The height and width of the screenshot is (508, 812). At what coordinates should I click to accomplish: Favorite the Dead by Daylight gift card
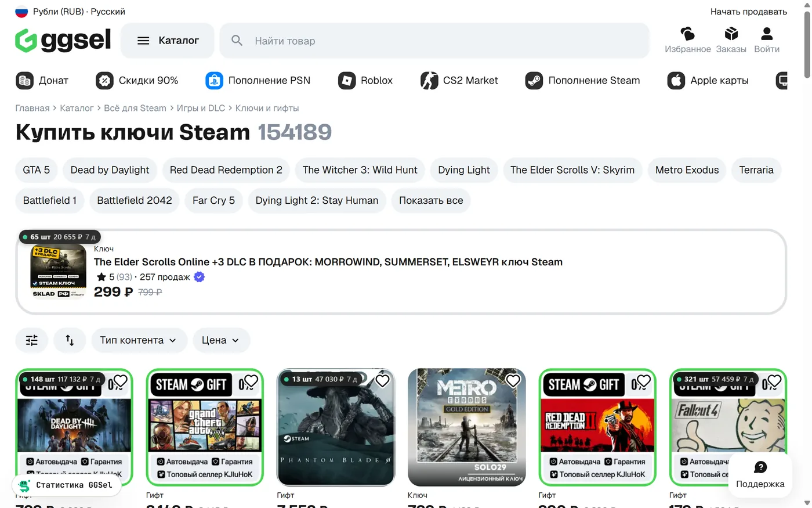(120, 381)
